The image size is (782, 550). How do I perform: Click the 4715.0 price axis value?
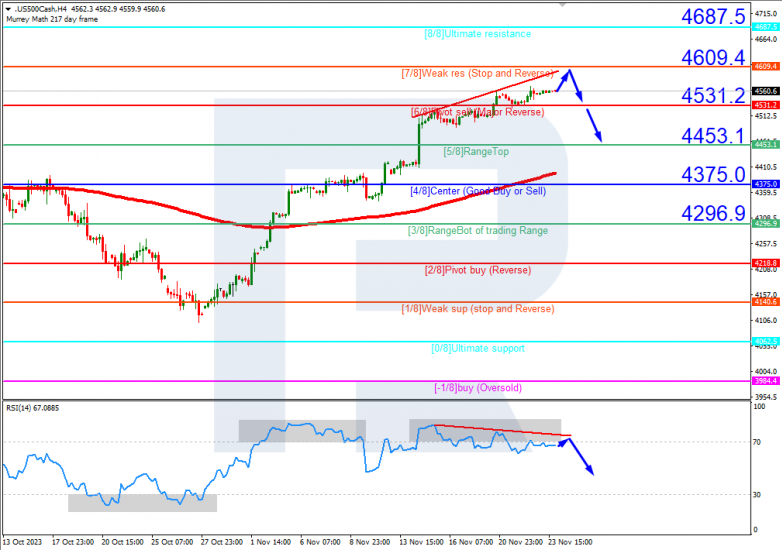(766, 13)
